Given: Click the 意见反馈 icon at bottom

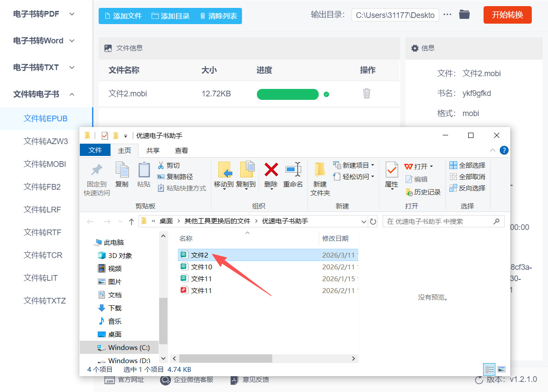Looking at the screenshot, I should [x=234, y=379].
